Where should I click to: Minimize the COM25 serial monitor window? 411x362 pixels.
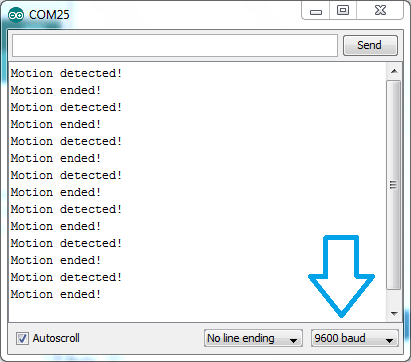[316, 11]
